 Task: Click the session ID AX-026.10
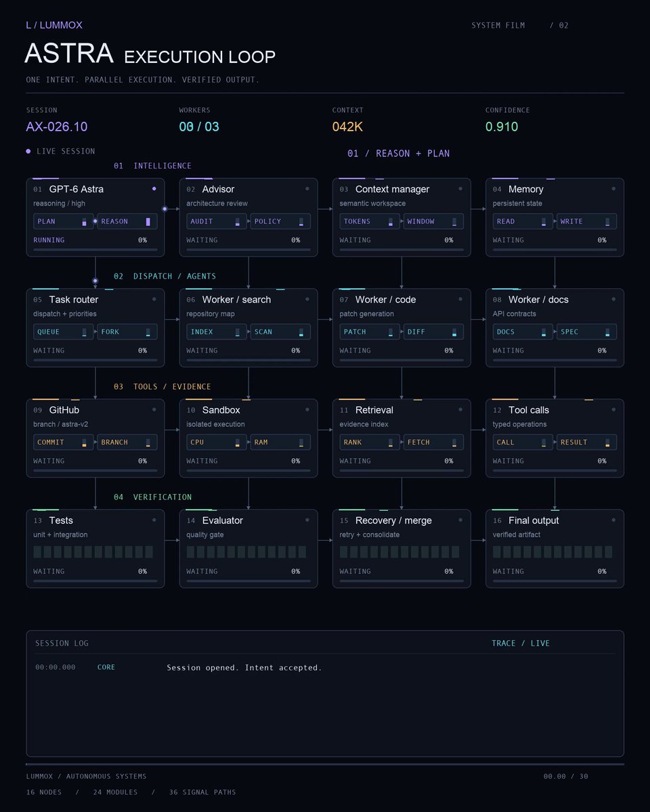click(x=57, y=127)
